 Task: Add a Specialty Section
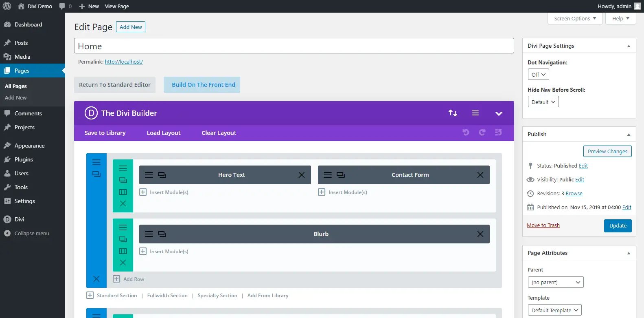point(217,295)
